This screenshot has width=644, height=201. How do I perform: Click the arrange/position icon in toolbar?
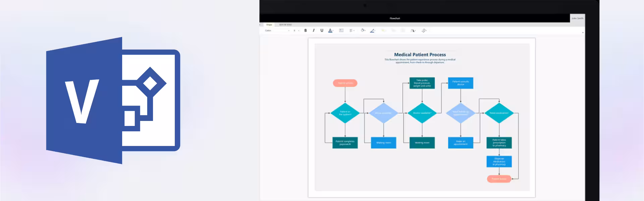424,30
